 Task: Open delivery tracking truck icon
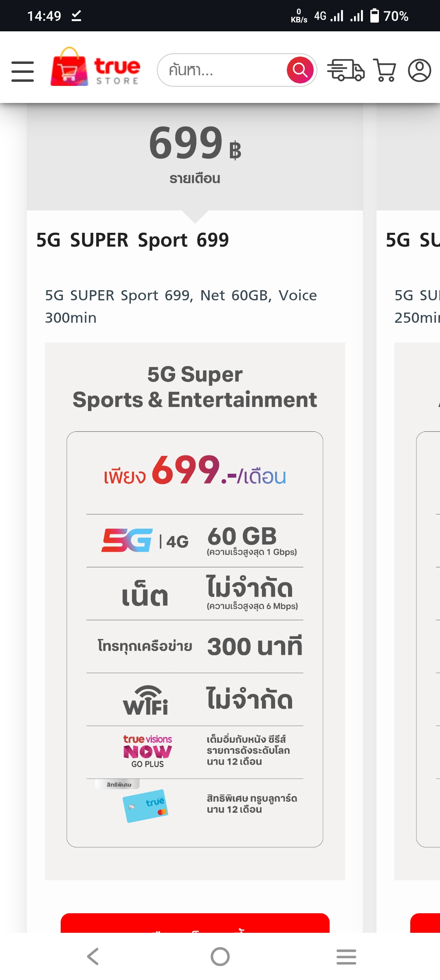(x=345, y=70)
